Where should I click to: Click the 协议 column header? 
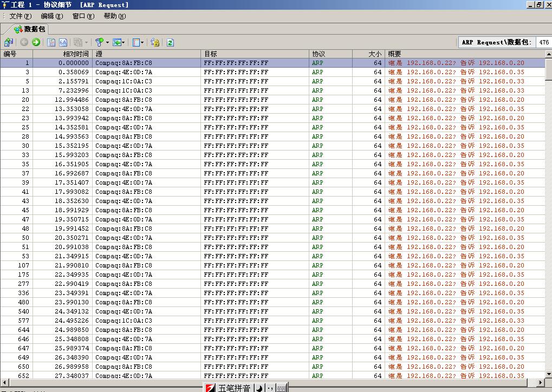point(330,54)
